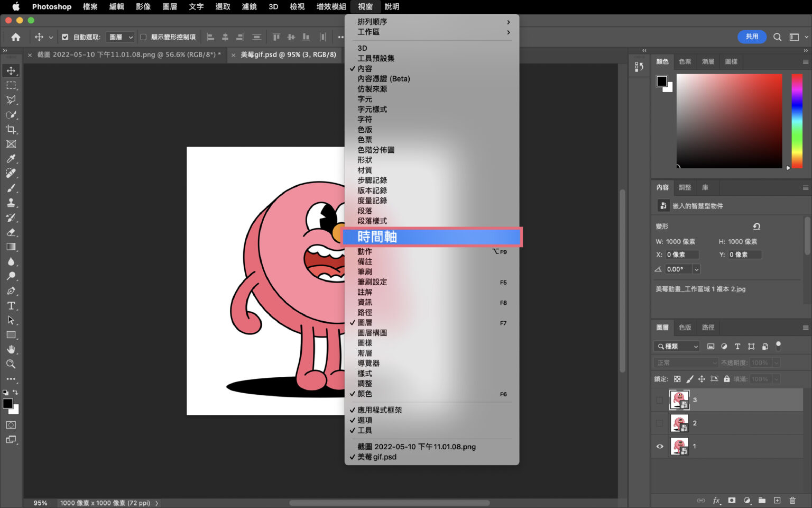Screen dimensions: 812x508
Task: Click the W width 1000 像素 value
Action: pos(680,242)
